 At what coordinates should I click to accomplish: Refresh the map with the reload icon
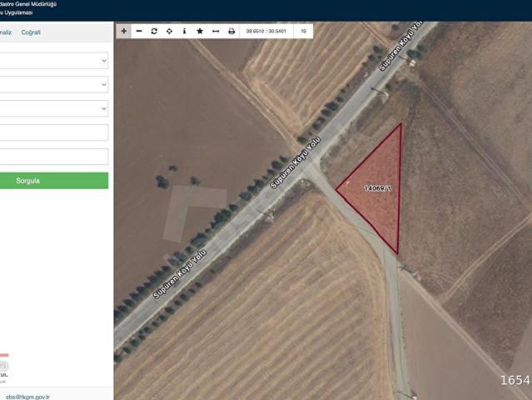(154, 31)
